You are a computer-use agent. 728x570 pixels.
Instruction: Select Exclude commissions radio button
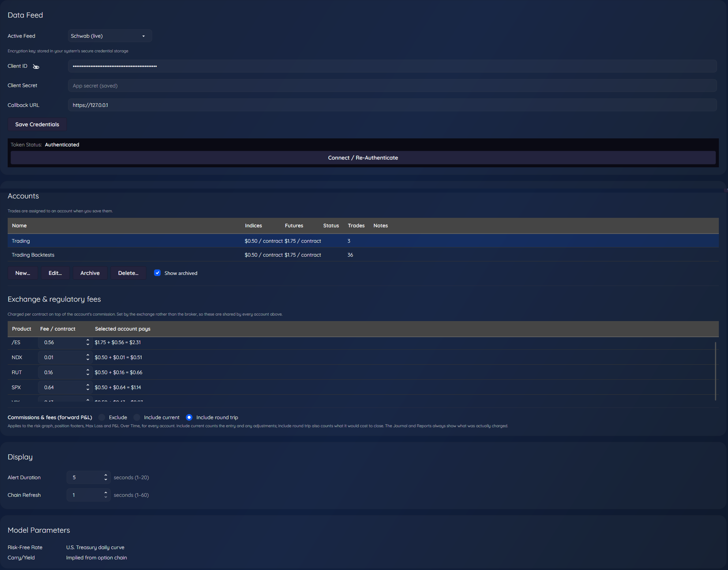click(x=102, y=417)
